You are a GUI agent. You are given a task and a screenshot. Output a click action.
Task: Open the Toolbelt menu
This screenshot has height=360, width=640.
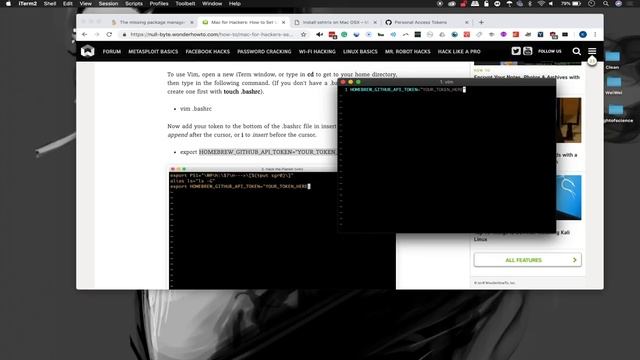coord(185,4)
